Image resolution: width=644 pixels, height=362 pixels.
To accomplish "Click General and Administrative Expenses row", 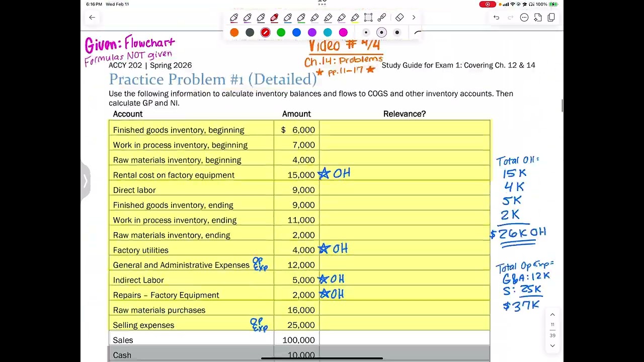I will pos(299,265).
